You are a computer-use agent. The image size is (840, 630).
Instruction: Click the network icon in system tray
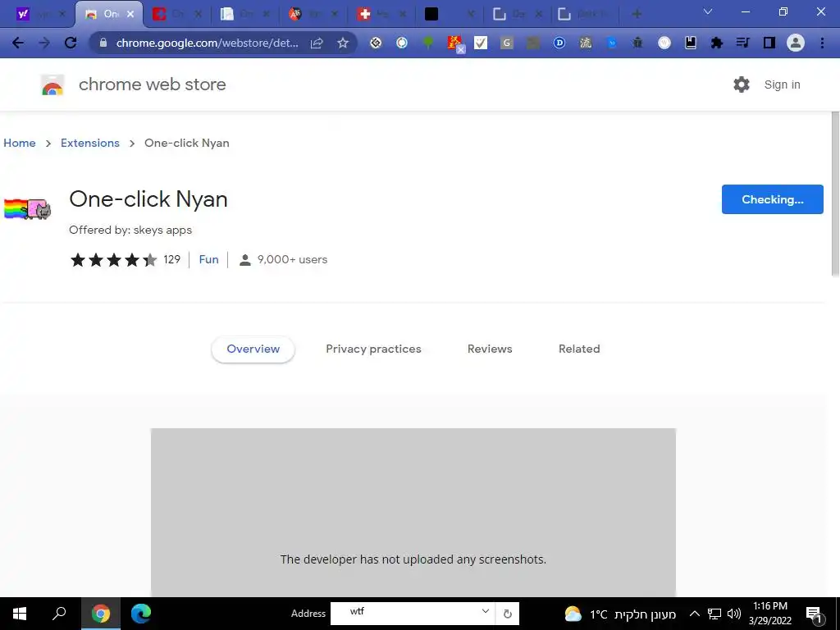(714, 614)
